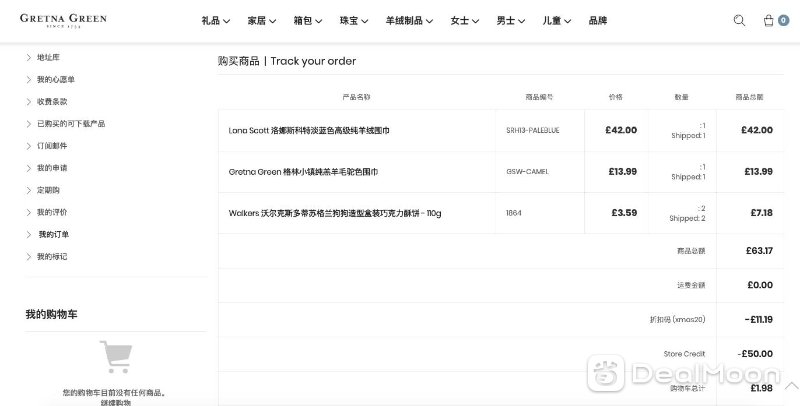Click the 继续购物 link
This screenshot has height=406, width=800.
[x=115, y=402]
